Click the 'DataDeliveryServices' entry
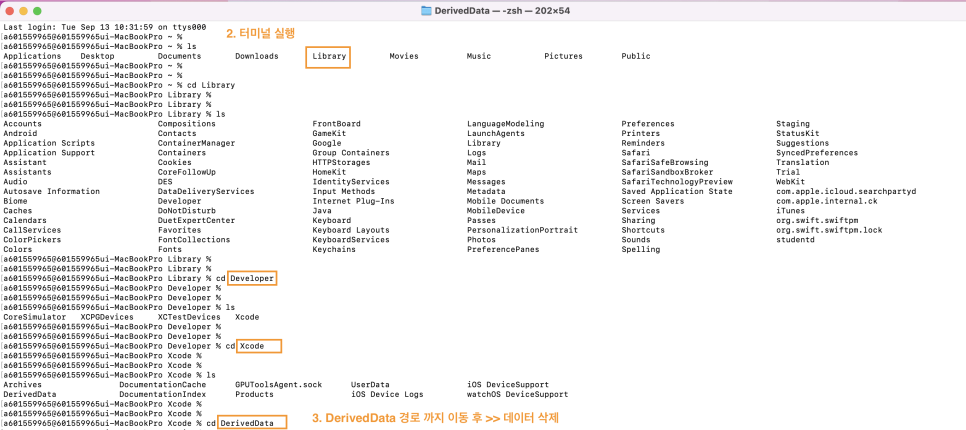This screenshot has height=430, width=966. pos(206,191)
